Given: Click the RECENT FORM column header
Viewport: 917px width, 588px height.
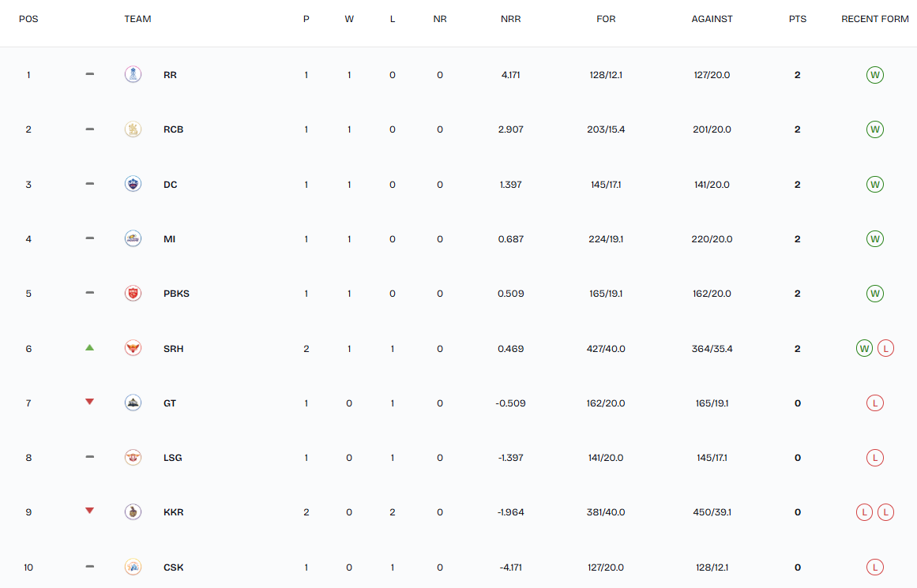Looking at the screenshot, I should pos(874,19).
